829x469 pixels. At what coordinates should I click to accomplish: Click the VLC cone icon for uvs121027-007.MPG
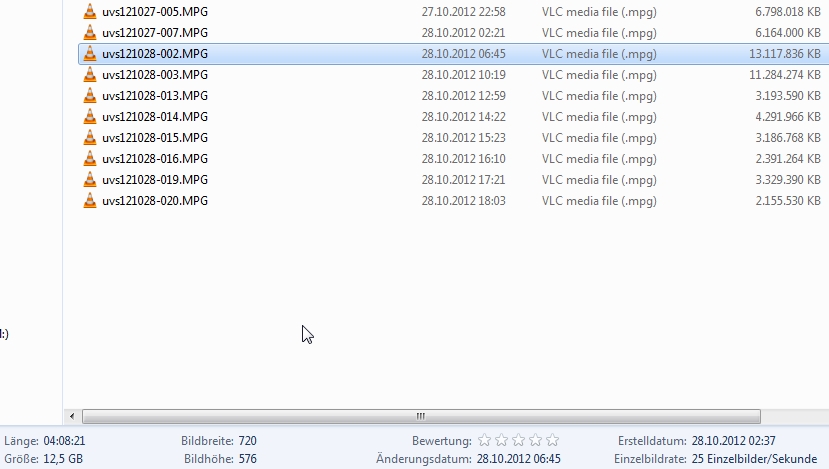(90, 33)
